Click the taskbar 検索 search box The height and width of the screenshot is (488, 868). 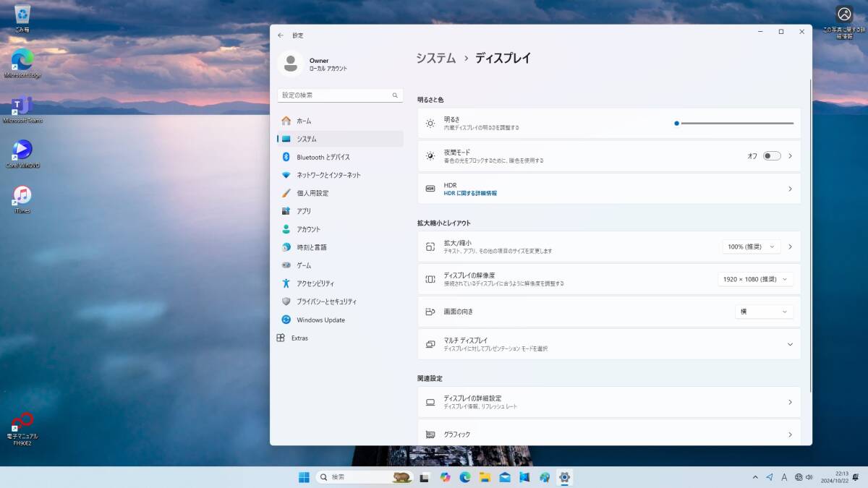tap(365, 477)
